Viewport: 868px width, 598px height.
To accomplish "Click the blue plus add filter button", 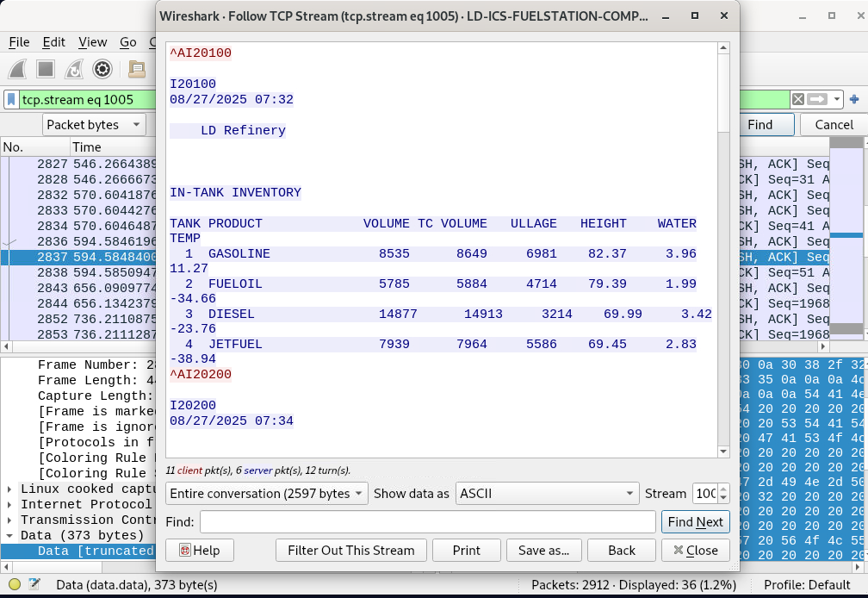I will (854, 99).
